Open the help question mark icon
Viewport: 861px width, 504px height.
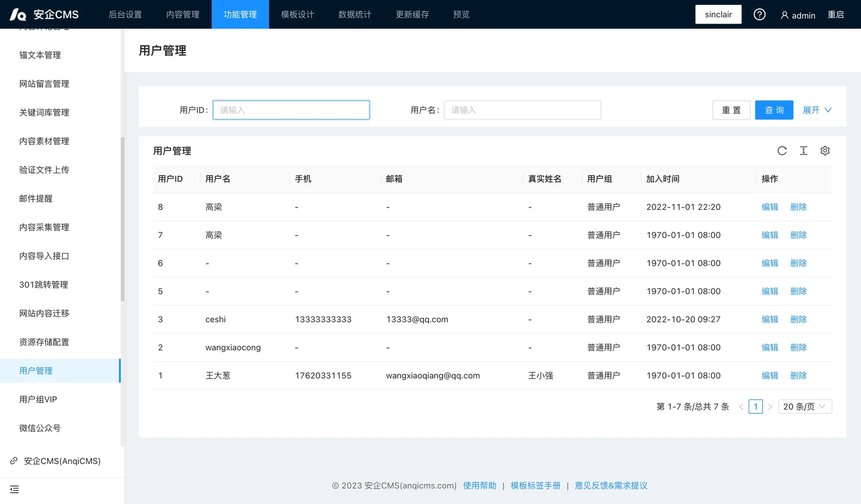click(759, 14)
